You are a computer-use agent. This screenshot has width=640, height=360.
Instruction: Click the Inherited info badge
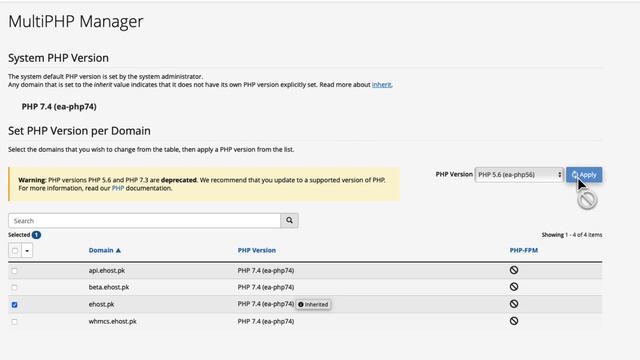click(x=313, y=304)
